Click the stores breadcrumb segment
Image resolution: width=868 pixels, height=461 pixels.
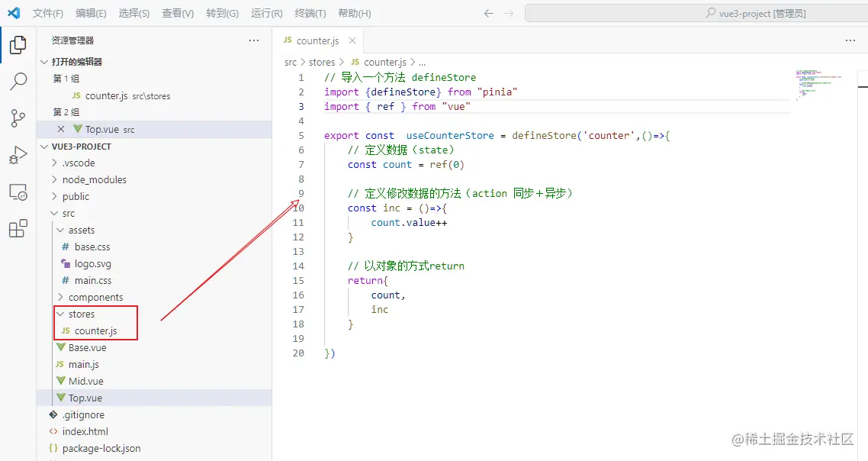click(322, 62)
